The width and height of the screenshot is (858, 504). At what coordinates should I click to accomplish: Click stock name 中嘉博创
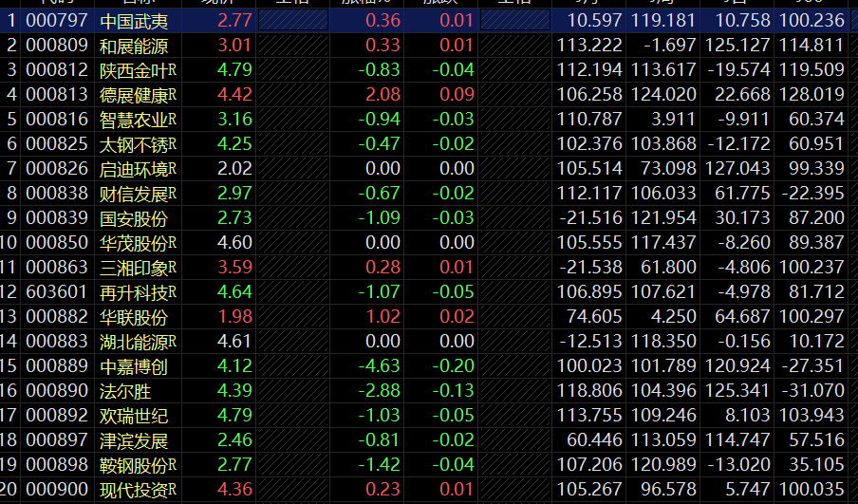134,366
